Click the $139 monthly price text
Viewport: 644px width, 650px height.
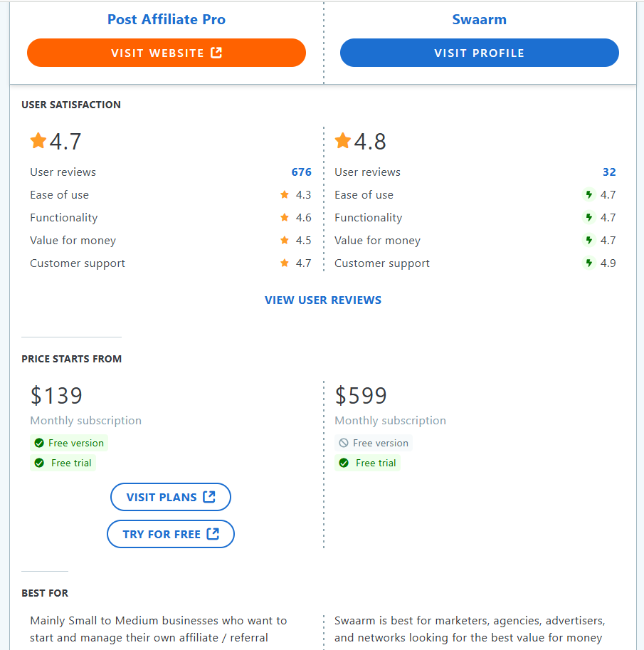56,395
